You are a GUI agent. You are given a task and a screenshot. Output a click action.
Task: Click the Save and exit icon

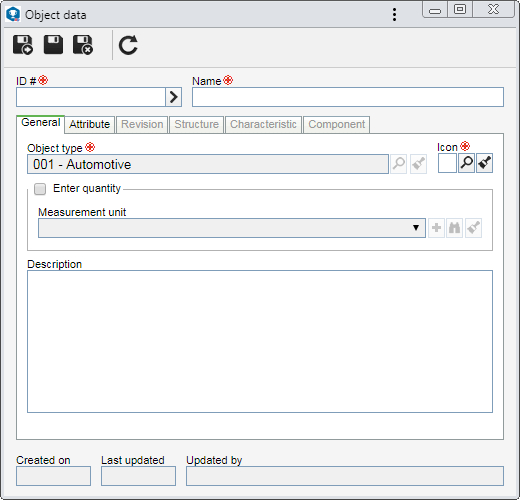(83, 45)
